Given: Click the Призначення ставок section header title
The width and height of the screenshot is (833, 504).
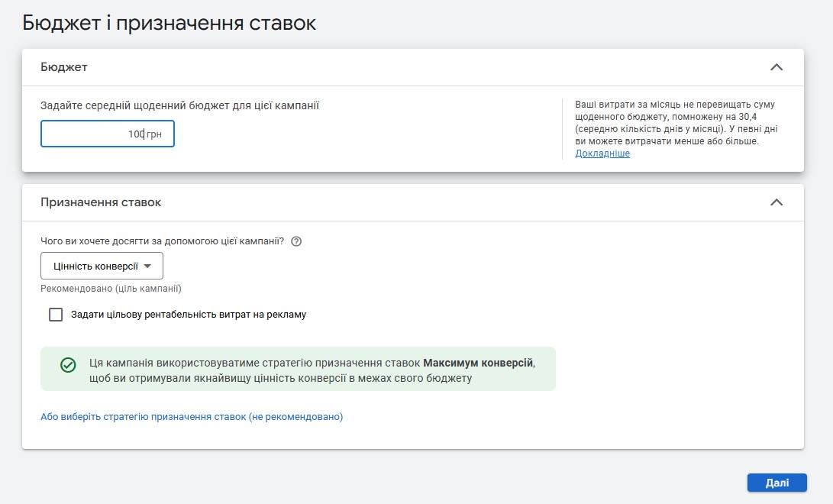Looking at the screenshot, I should (101, 202).
